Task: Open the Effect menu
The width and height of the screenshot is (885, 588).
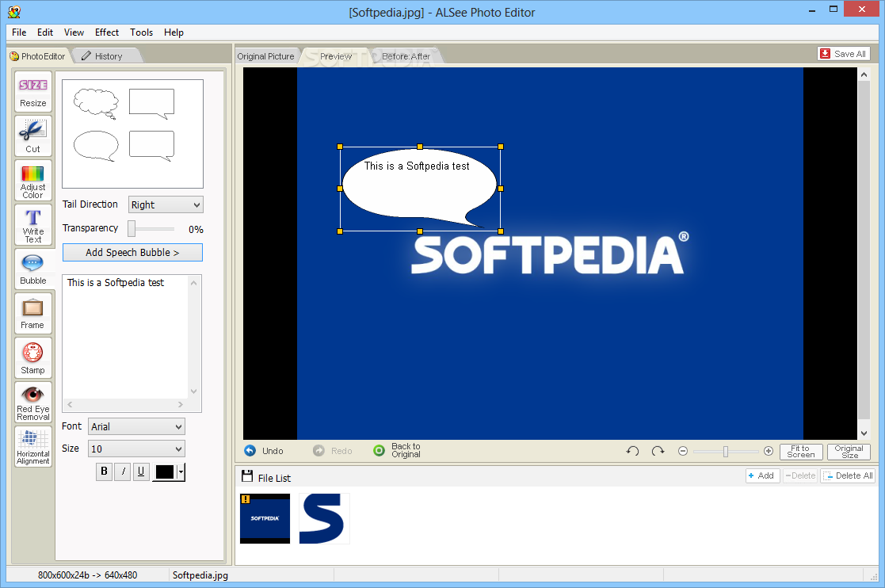Action: pos(107,32)
